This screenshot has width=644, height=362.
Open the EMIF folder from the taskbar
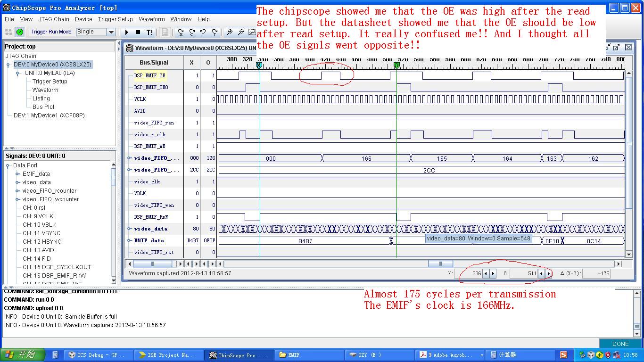tap(309, 355)
